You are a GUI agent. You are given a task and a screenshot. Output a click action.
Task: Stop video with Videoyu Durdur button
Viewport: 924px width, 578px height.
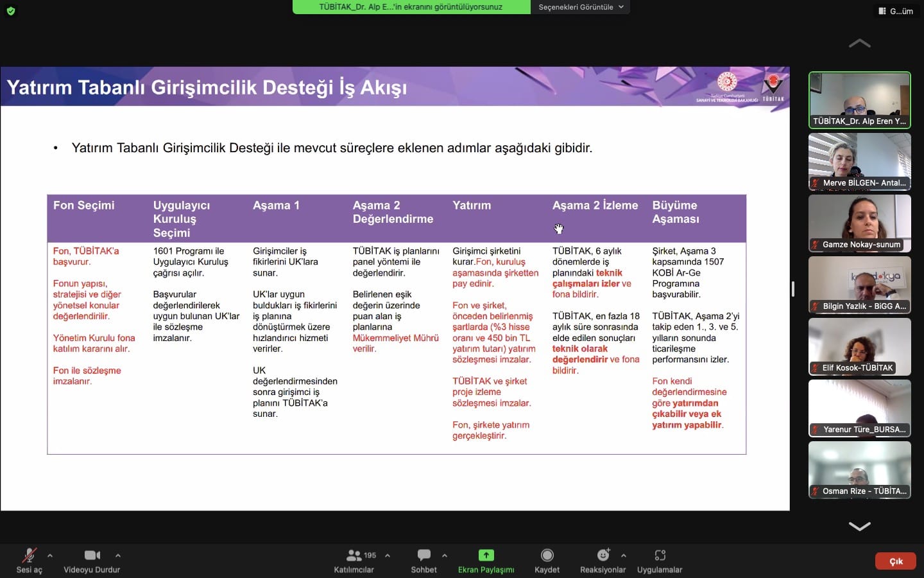point(92,560)
